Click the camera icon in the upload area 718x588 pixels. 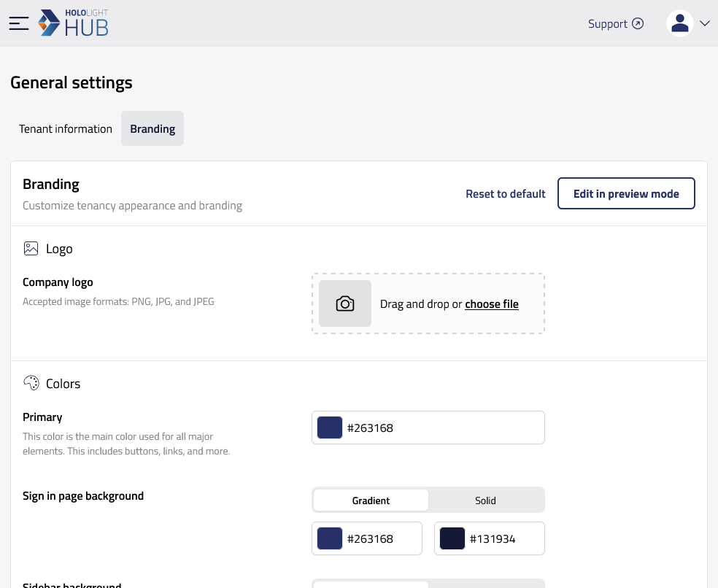coord(345,303)
